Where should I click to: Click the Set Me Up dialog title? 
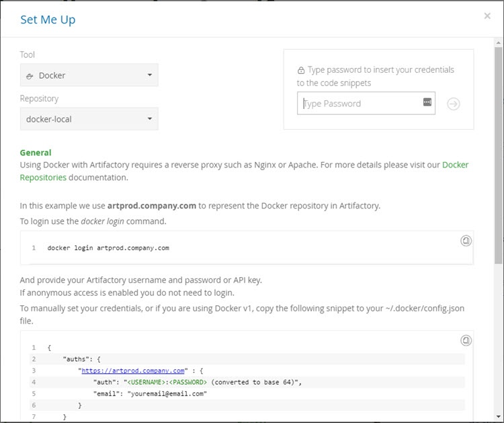click(x=48, y=20)
